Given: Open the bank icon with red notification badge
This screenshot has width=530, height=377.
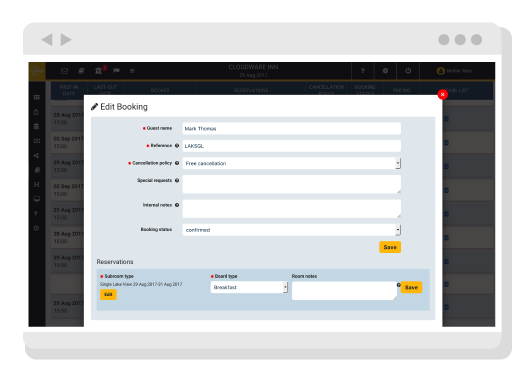Looking at the screenshot, I should (x=99, y=70).
